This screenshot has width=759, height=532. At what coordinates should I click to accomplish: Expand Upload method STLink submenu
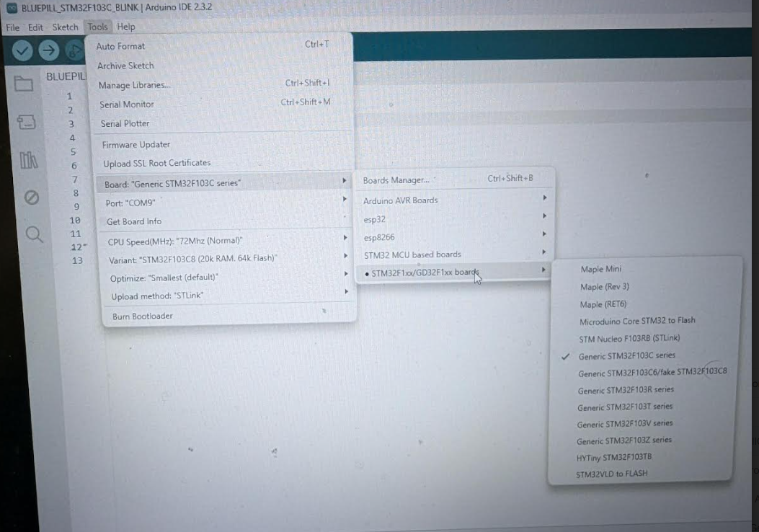[228, 296]
